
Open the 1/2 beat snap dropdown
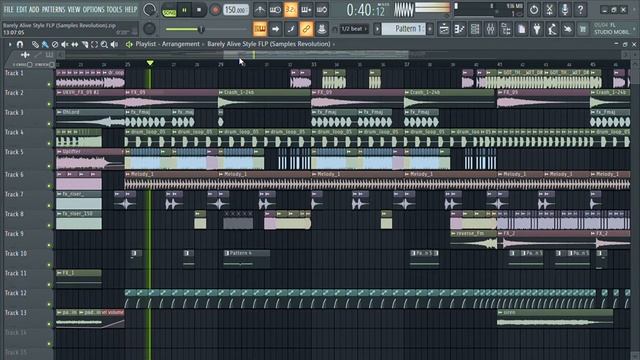pos(354,29)
